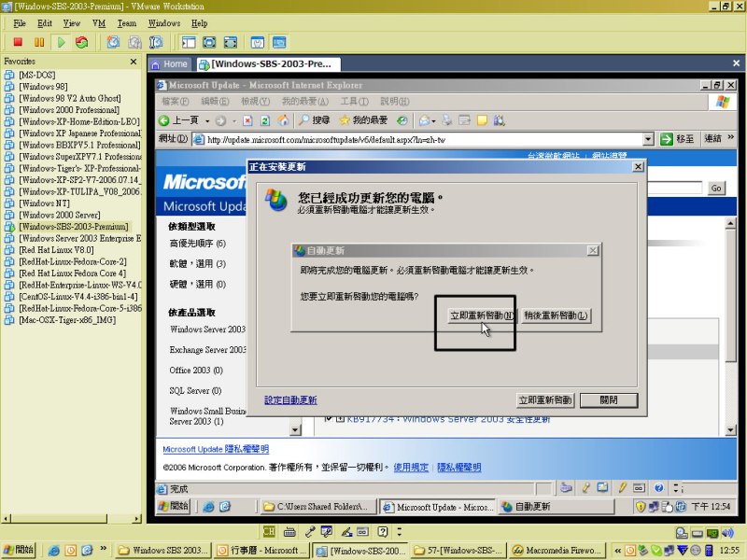Click the Reset virtual machine icon
Viewport: 747px width, 560px height.
tap(82, 42)
